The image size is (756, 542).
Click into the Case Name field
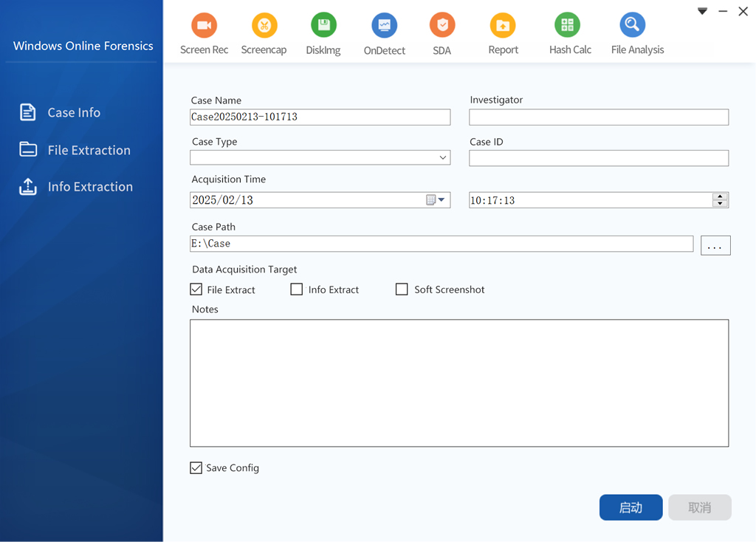(x=320, y=117)
